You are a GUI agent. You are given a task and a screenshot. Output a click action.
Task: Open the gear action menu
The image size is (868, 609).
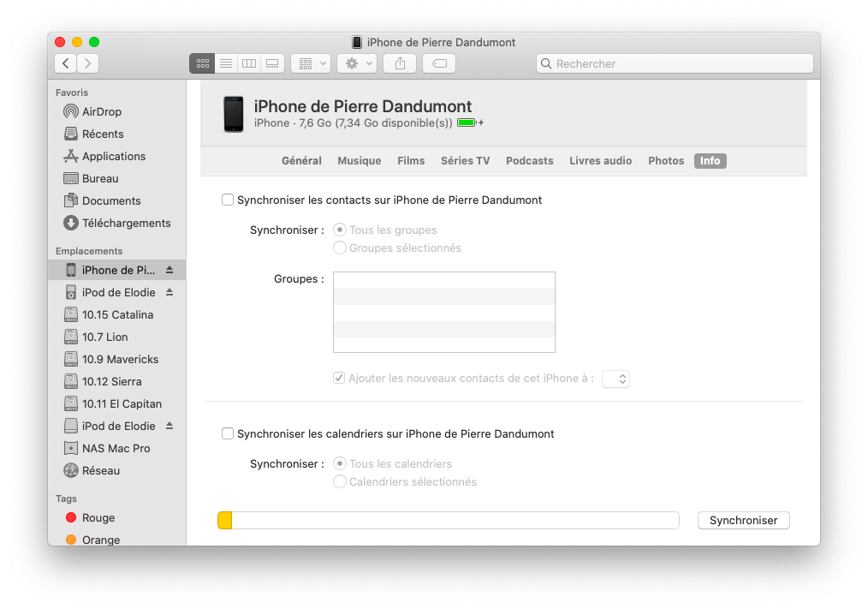pos(358,63)
